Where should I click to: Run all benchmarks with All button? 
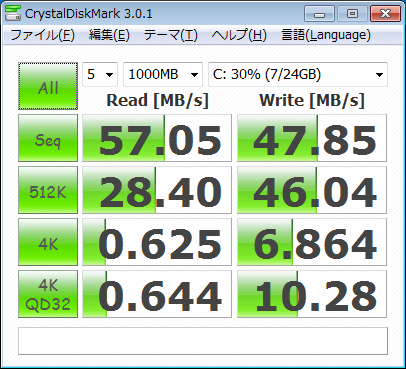[48, 86]
